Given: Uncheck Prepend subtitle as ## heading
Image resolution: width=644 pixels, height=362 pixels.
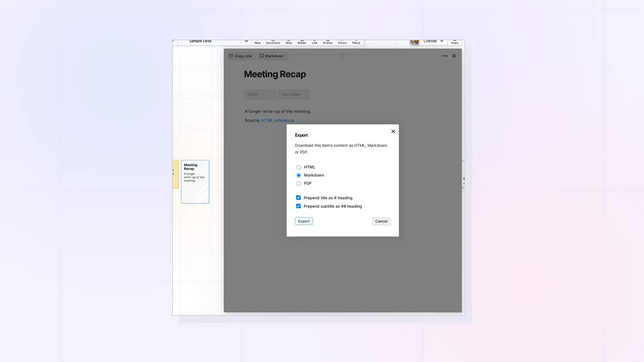Looking at the screenshot, I should tap(298, 206).
